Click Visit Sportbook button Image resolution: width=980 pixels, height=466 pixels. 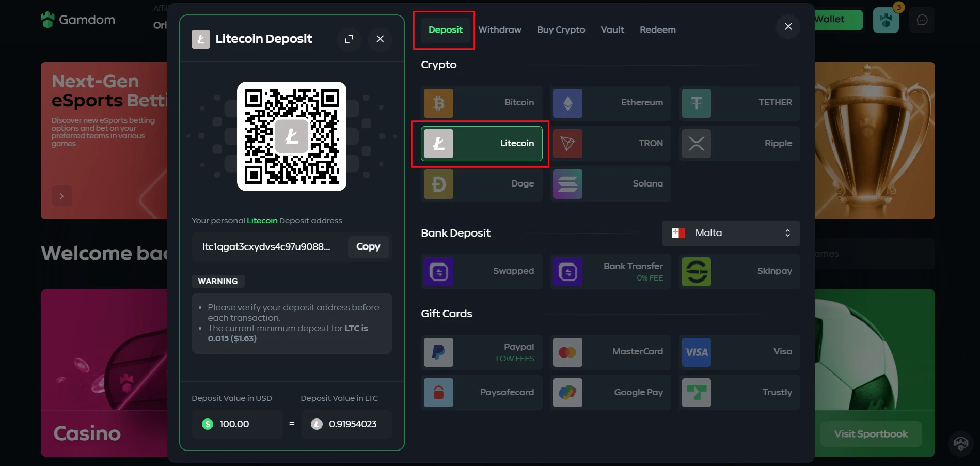[871, 434]
